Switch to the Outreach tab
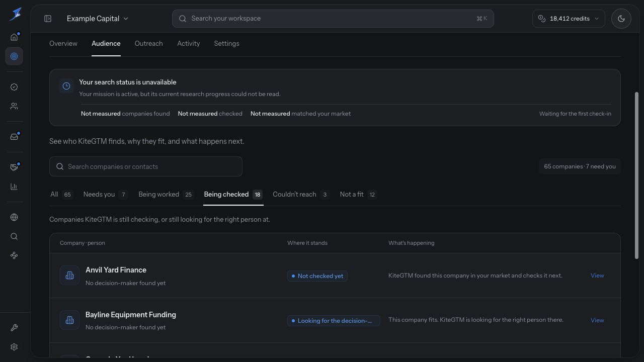This screenshot has height=362, width=644. tap(149, 44)
